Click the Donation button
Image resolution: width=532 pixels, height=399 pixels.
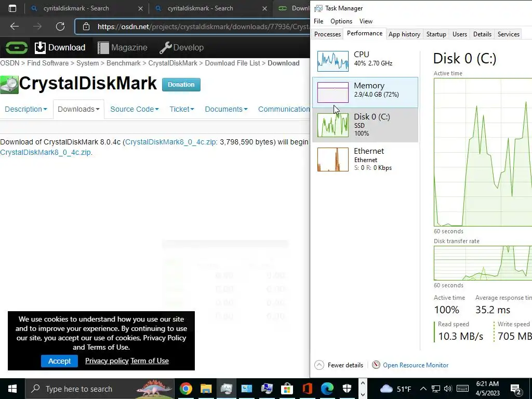point(181,85)
